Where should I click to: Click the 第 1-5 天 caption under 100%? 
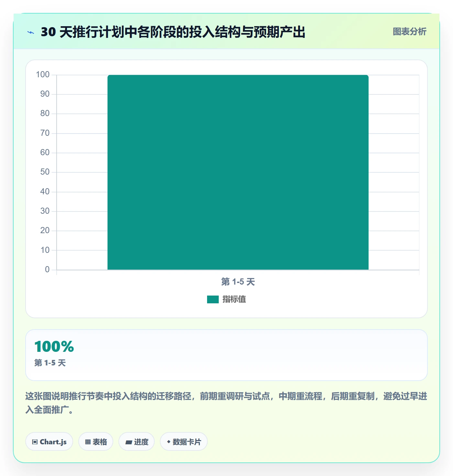coord(50,363)
